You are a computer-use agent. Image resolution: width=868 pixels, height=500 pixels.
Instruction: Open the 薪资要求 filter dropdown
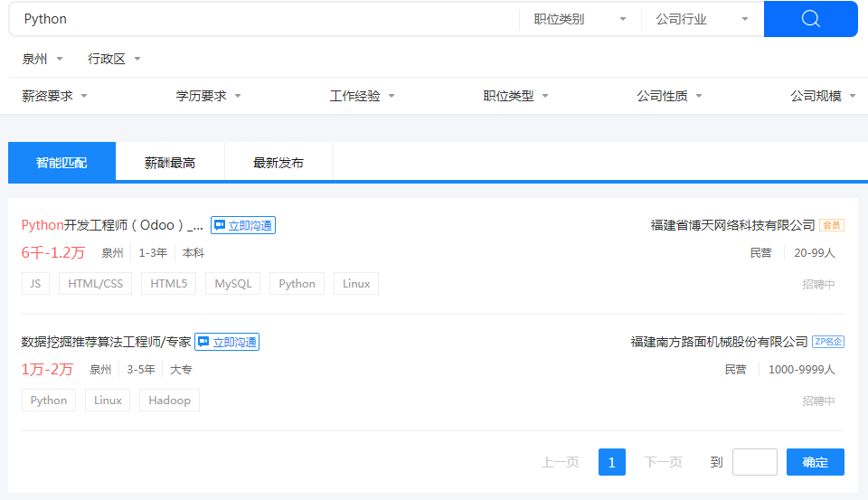(x=54, y=96)
